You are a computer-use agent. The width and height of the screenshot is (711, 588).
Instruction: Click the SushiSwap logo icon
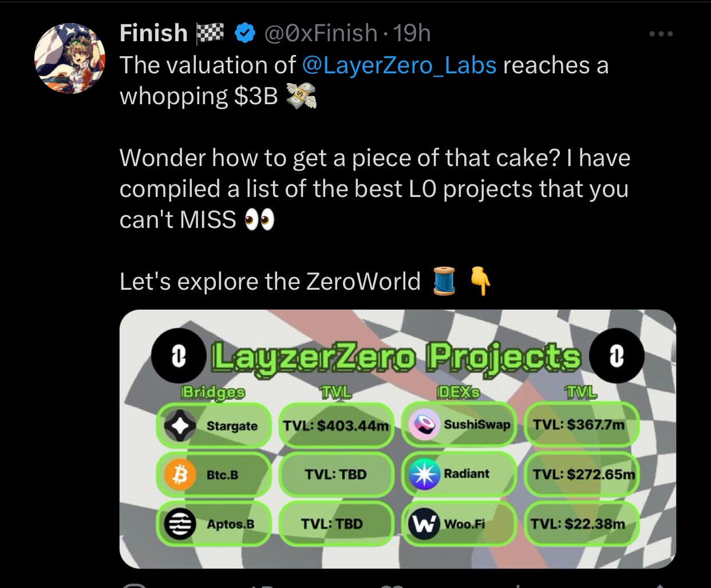424,425
